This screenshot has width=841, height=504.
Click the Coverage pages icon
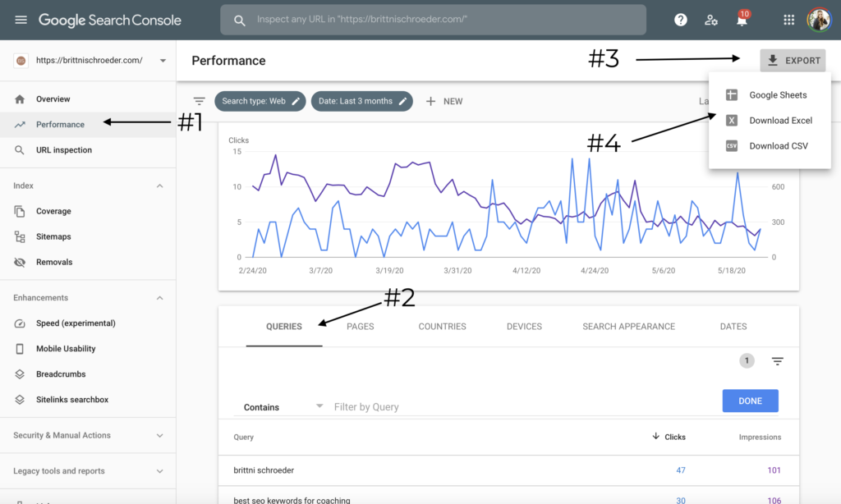(20, 211)
